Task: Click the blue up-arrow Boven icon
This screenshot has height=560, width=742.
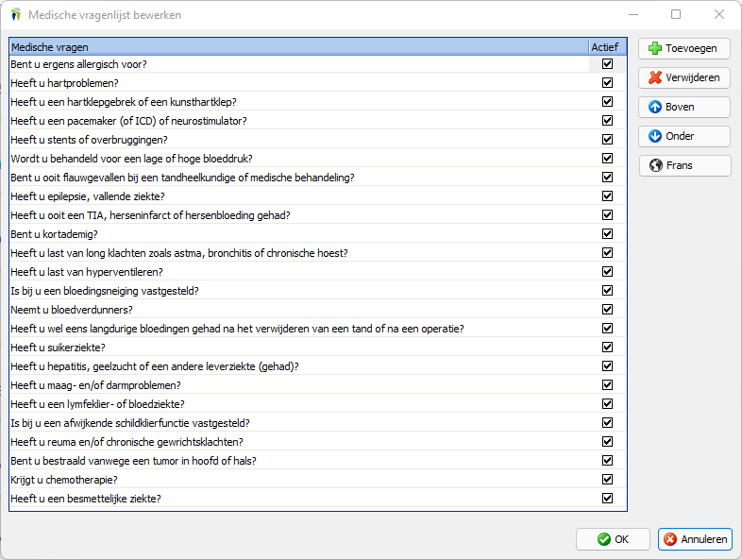Action: [655, 107]
